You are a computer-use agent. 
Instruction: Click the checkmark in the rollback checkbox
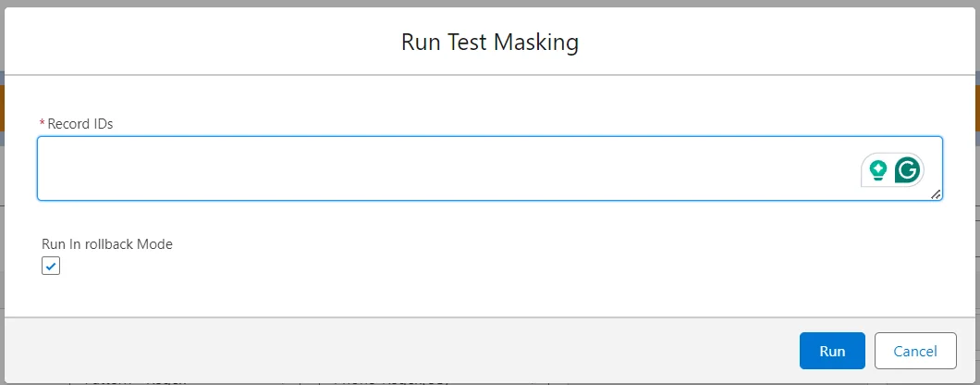[x=51, y=266]
